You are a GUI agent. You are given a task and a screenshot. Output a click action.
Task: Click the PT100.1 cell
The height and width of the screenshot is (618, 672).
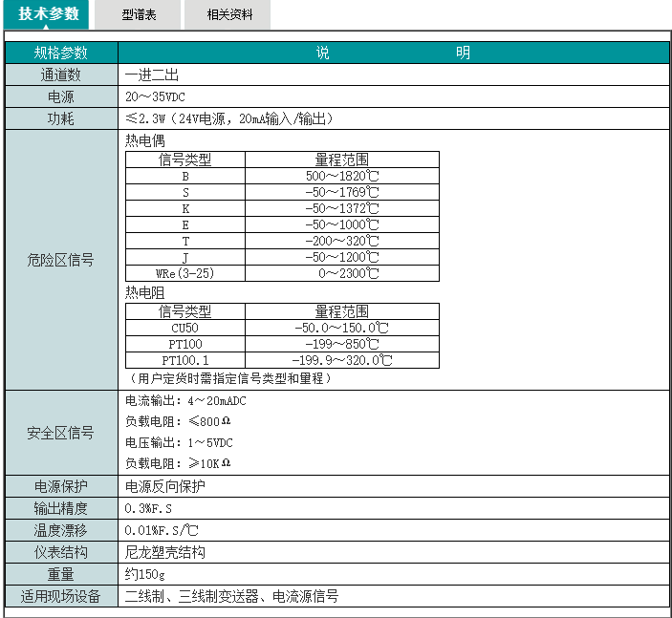(x=185, y=361)
